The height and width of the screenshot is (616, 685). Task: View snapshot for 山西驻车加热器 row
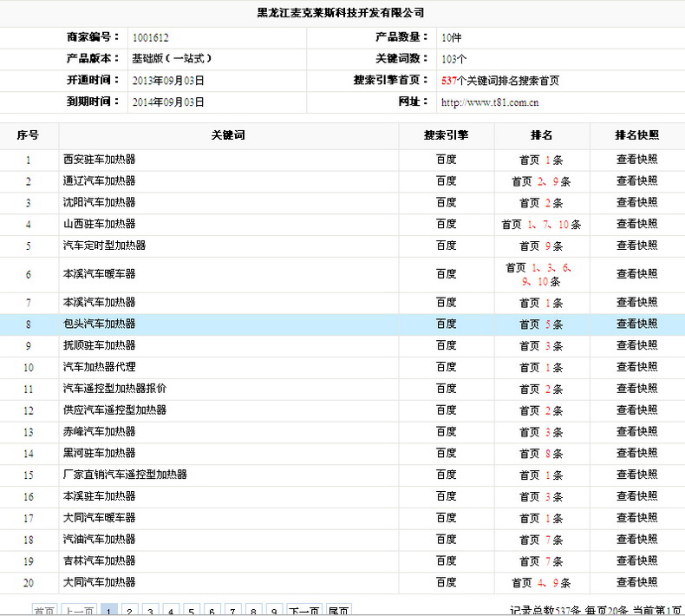pos(636,224)
